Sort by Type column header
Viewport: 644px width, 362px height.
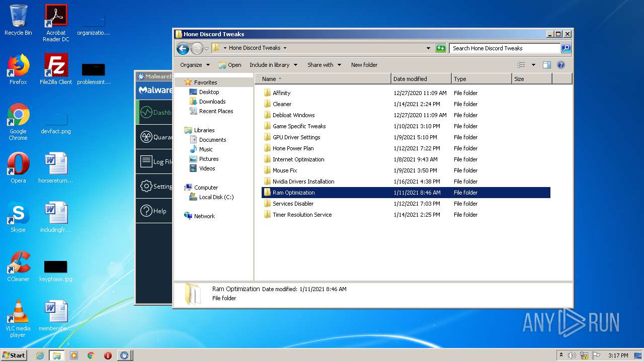481,79
